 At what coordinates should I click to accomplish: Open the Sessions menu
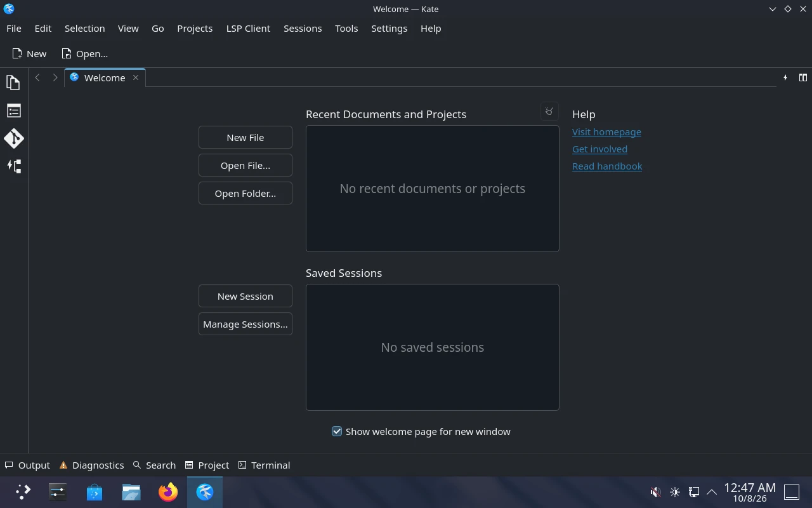click(303, 29)
